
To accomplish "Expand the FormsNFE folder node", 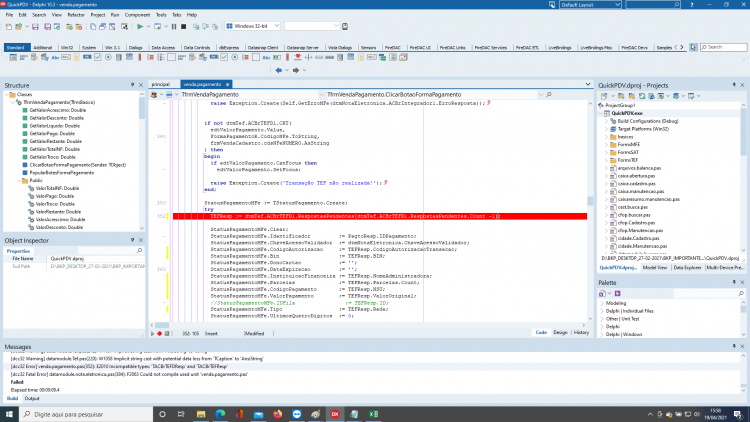I will [607, 144].
